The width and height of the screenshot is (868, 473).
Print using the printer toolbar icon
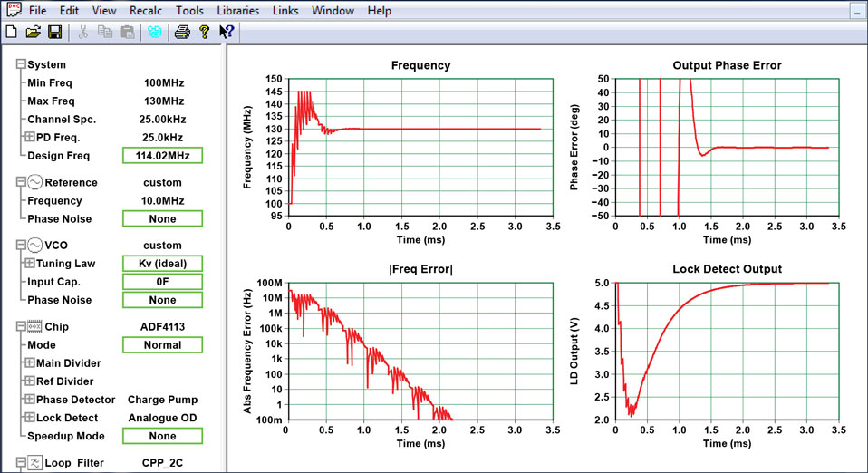[x=182, y=32]
